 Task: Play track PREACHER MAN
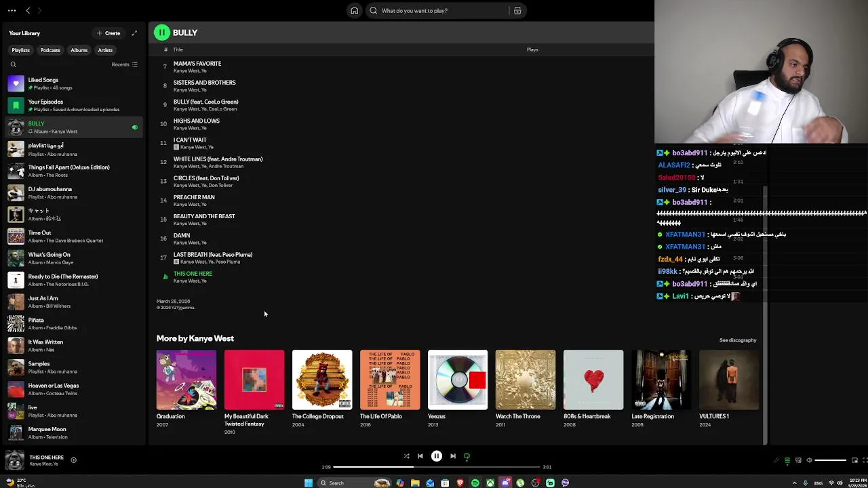click(x=194, y=197)
